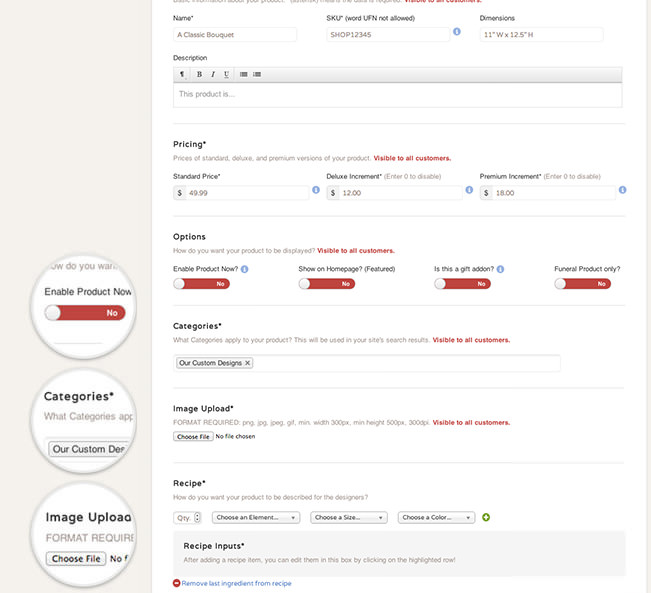Click red minus remove ingredient icon

(x=176, y=583)
